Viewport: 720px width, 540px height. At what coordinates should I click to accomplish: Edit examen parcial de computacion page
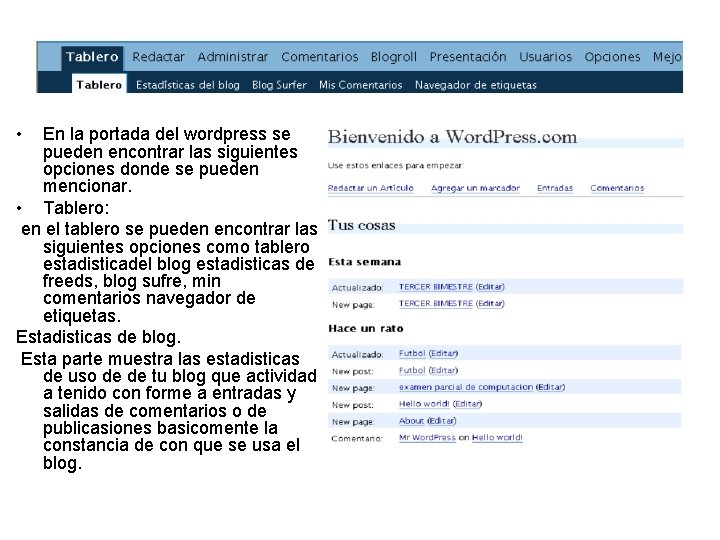[x=551, y=387]
